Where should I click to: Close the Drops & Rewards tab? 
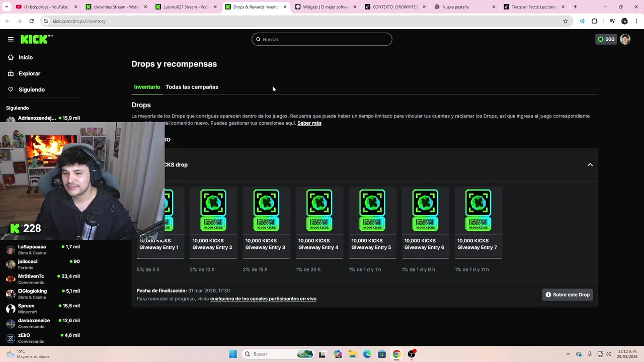click(285, 7)
